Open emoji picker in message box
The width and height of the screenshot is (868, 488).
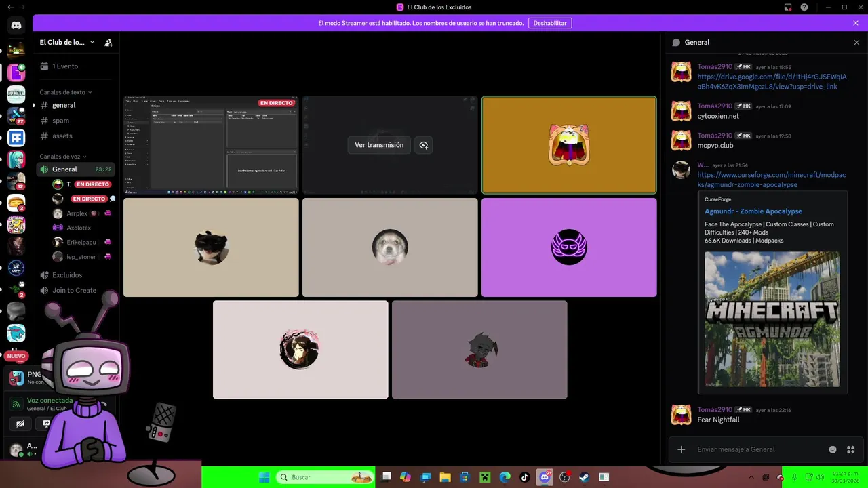[x=833, y=449]
